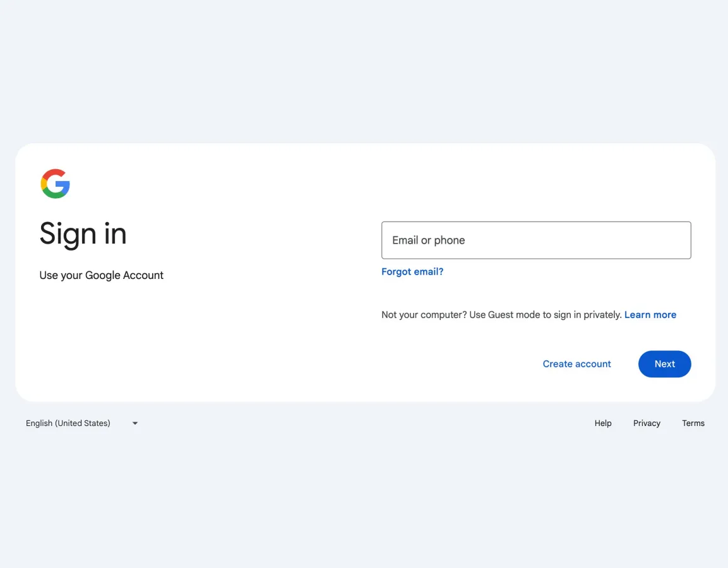Screen dimensions: 728x568
Task: Open the Forgot email? link
Action: tap(412, 271)
